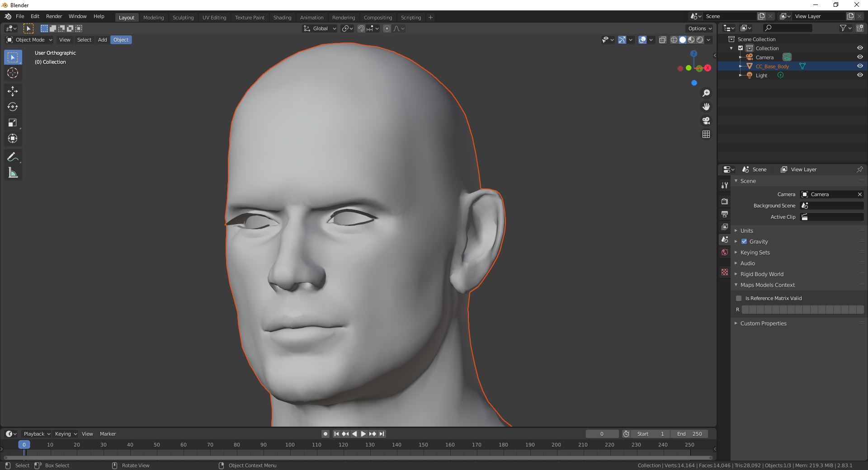Open Render properties tab icon
The image size is (868, 470).
click(725, 201)
